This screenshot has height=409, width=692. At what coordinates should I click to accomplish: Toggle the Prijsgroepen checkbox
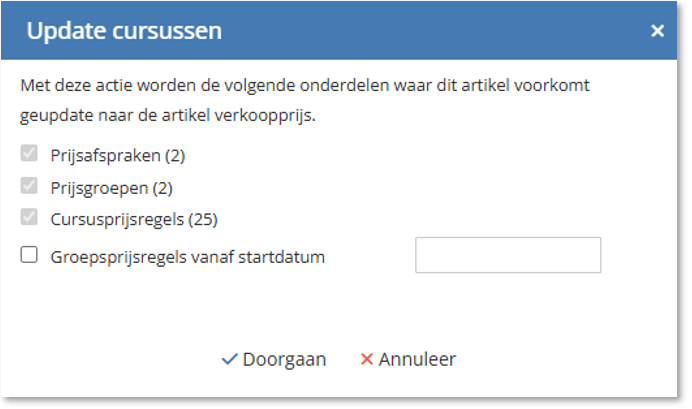coord(29,186)
